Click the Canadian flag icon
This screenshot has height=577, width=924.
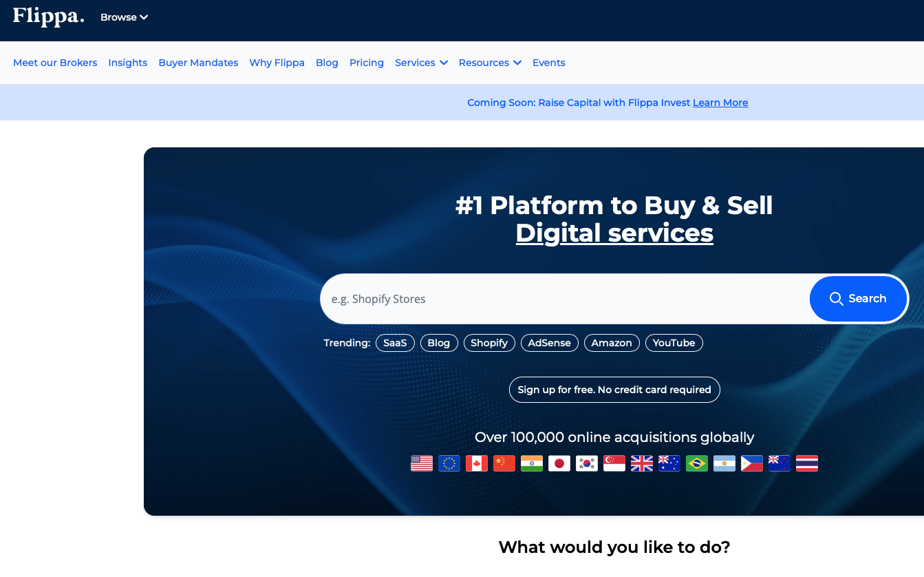[x=477, y=463]
